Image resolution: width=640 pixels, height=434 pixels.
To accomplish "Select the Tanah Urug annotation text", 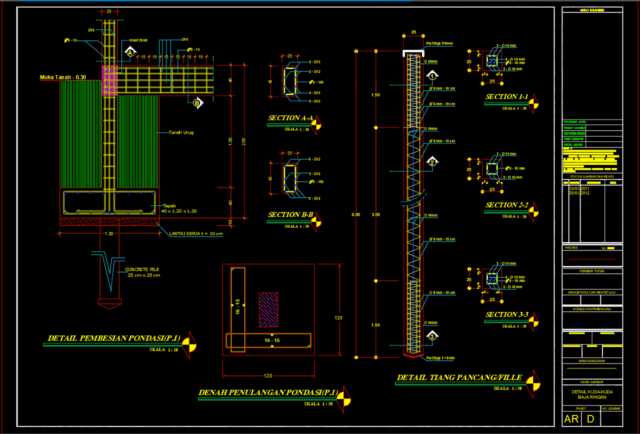I will click(x=180, y=132).
